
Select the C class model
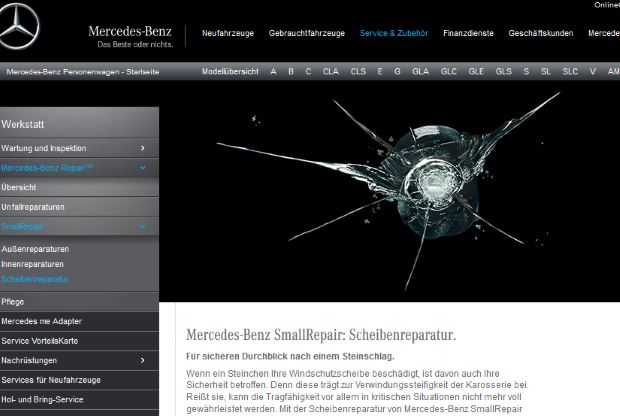[308, 72]
